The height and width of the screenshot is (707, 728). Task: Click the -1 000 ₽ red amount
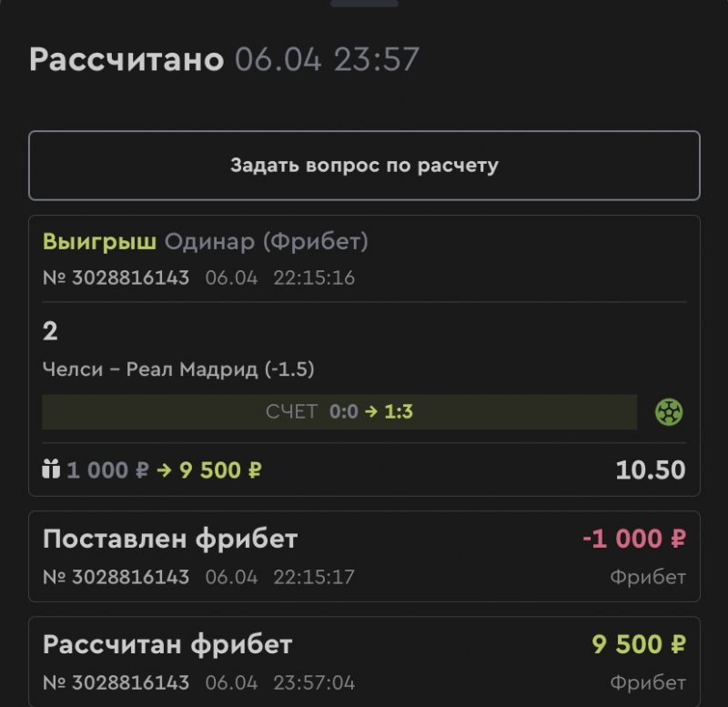[x=634, y=539]
